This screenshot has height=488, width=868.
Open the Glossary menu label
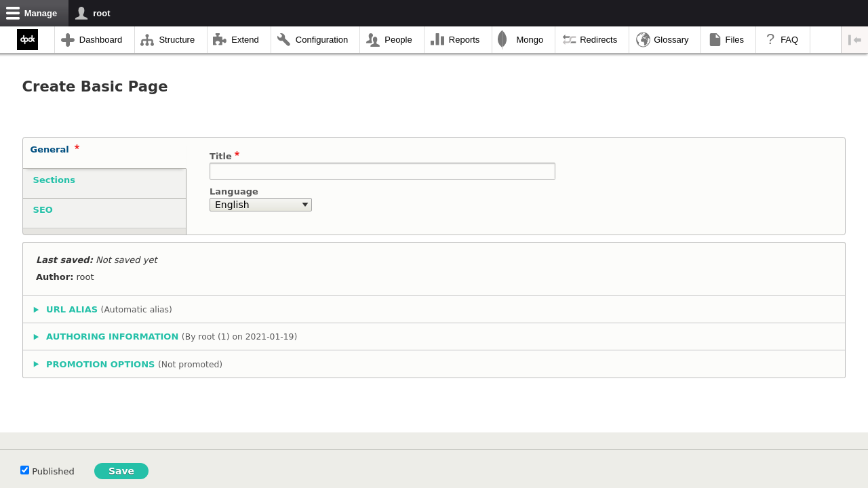671,40
